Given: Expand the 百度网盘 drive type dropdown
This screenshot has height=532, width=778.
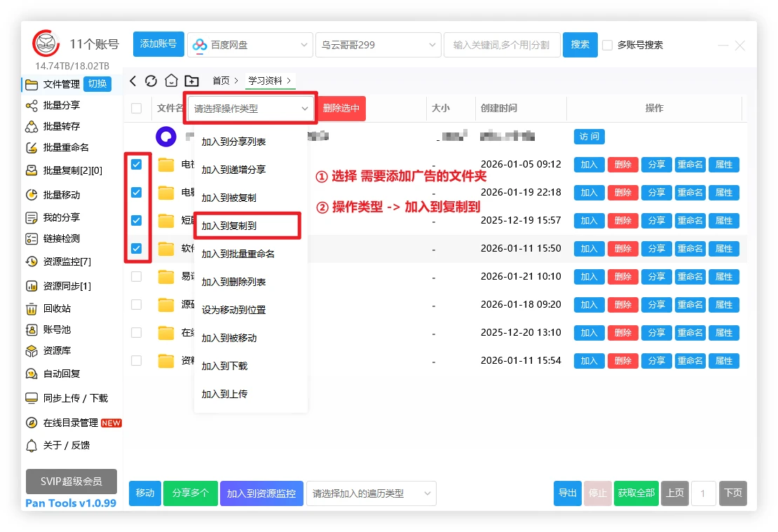Looking at the screenshot, I should tap(250, 45).
